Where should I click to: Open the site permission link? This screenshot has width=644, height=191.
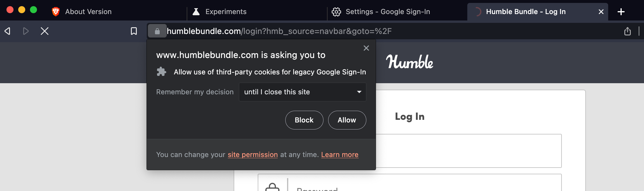coord(253,154)
